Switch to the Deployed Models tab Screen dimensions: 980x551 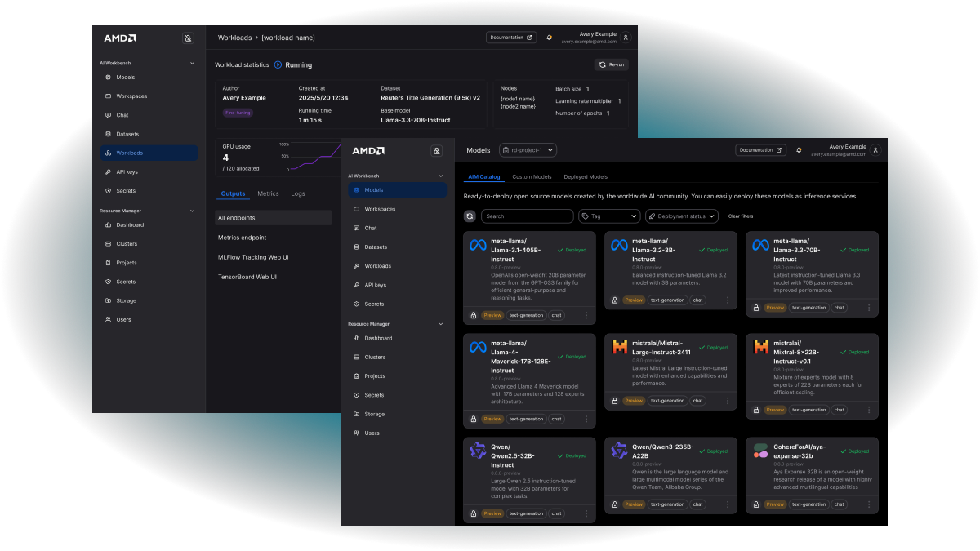(586, 177)
